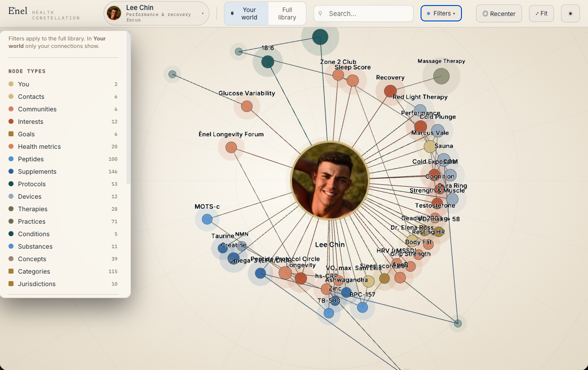Select the NMN supplement node
Viewport: 588px width, 370px height.
point(242,246)
